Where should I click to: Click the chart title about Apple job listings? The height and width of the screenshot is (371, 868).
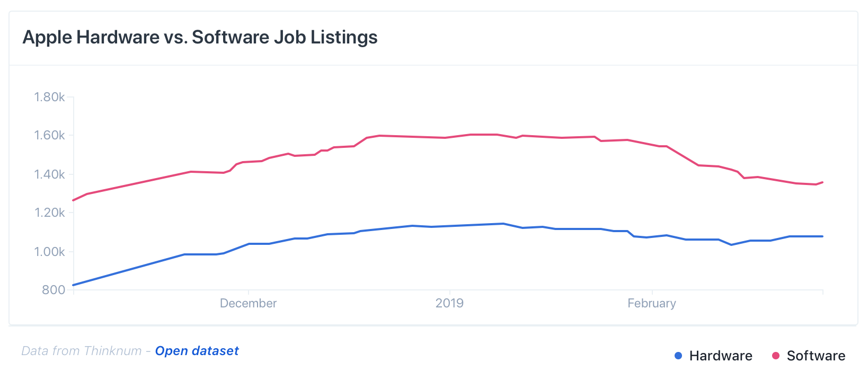pyautogui.click(x=200, y=37)
